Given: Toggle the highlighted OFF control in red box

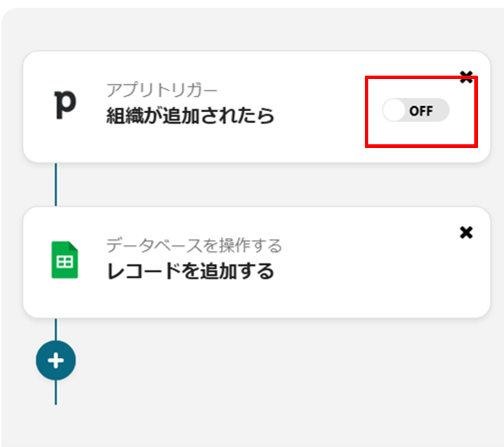Looking at the screenshot, I should click(x=416, y=110).
